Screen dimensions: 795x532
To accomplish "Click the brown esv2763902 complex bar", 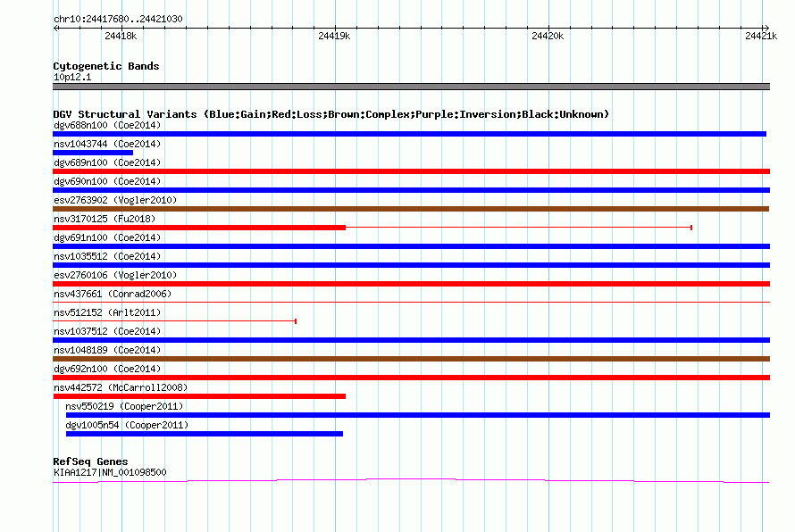I will coord(411,209).
